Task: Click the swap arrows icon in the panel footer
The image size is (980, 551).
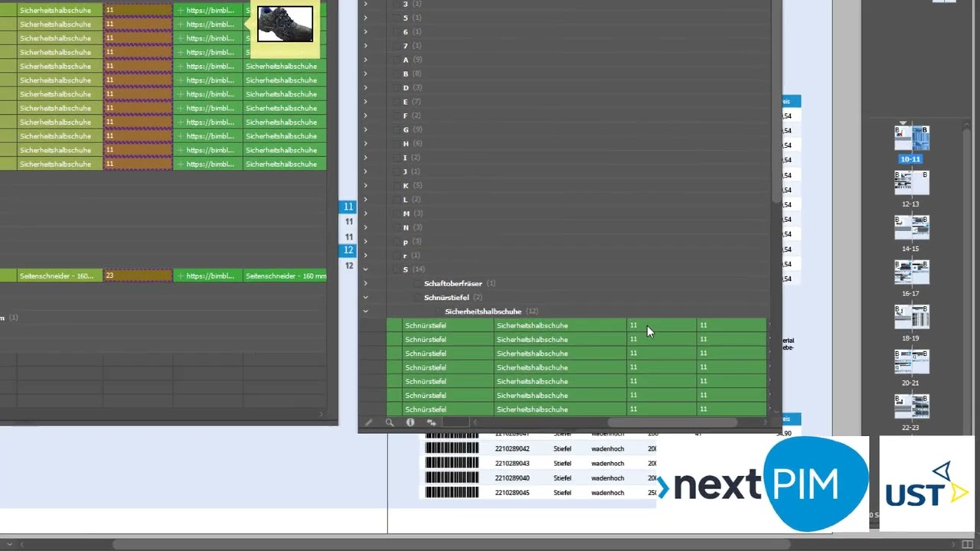Action: (431, 422)
